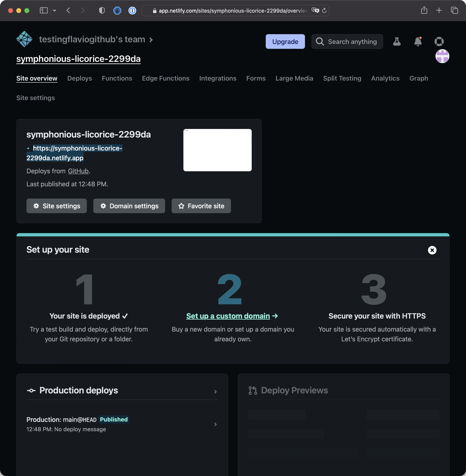Click the Upgrade button

click(x=285, y=42)
